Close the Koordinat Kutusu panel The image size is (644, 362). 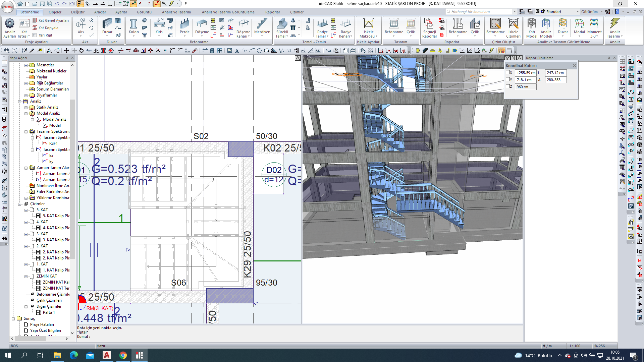[574, 65]
